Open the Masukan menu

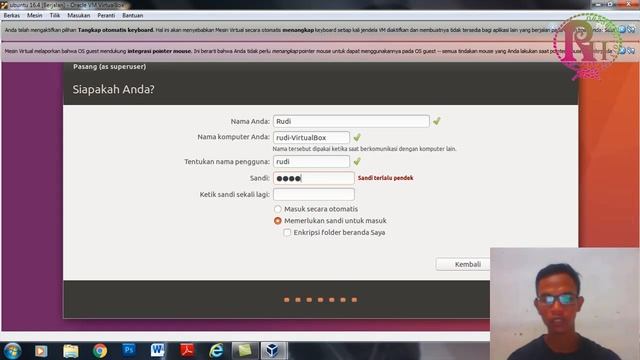(79, 16)
